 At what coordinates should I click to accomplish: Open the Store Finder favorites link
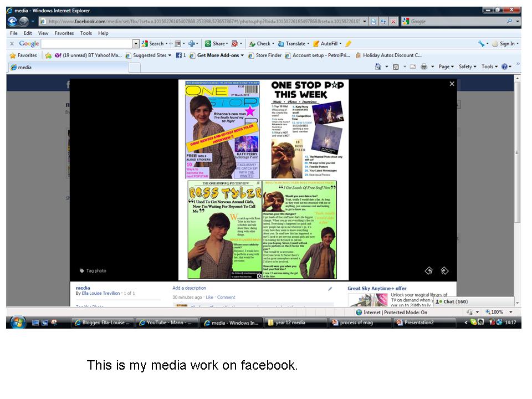[x=265, y=55]
